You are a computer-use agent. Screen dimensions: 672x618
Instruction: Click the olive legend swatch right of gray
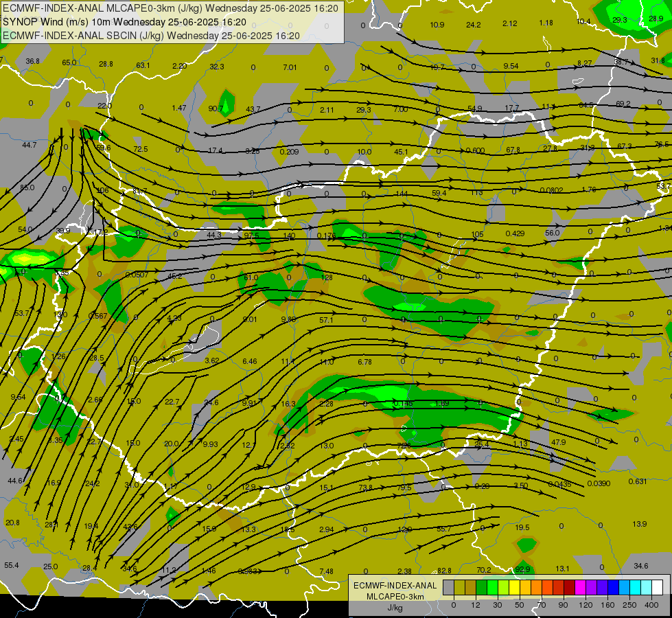coord(459,587)
